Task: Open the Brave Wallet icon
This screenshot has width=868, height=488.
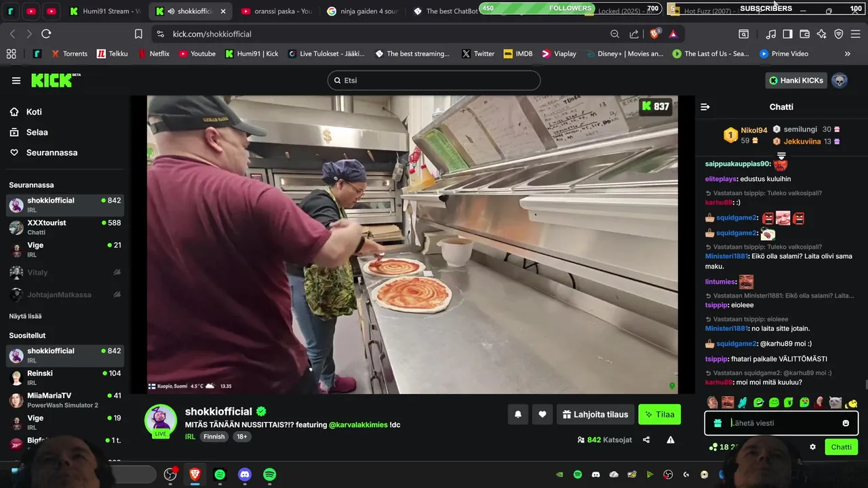Action: coord(805,34)
